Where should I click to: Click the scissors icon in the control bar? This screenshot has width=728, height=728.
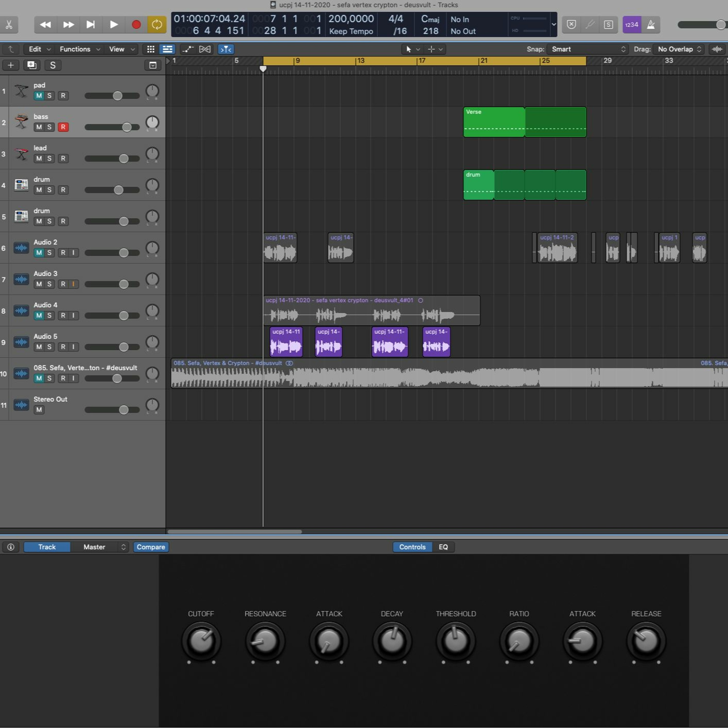9,25
